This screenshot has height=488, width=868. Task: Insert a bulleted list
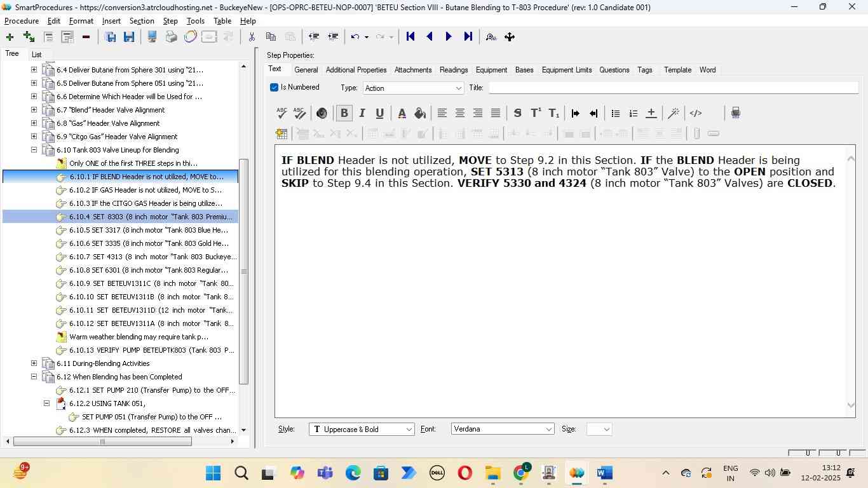615,113
